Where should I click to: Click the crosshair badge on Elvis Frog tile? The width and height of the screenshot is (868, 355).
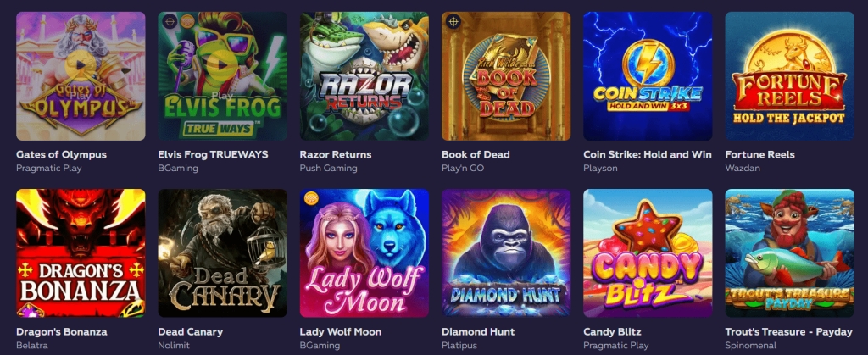point(170,22)
